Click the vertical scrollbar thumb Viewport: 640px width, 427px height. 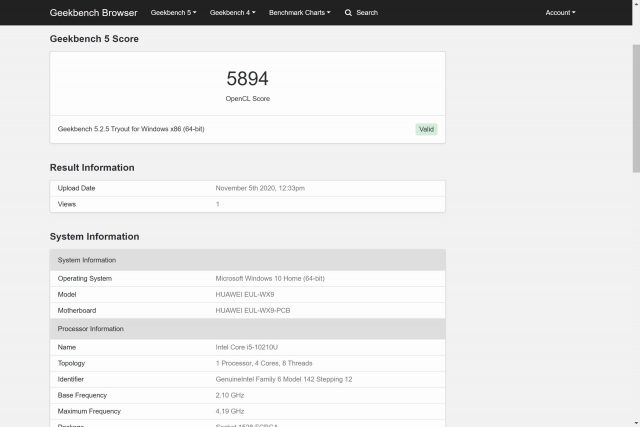636,108
